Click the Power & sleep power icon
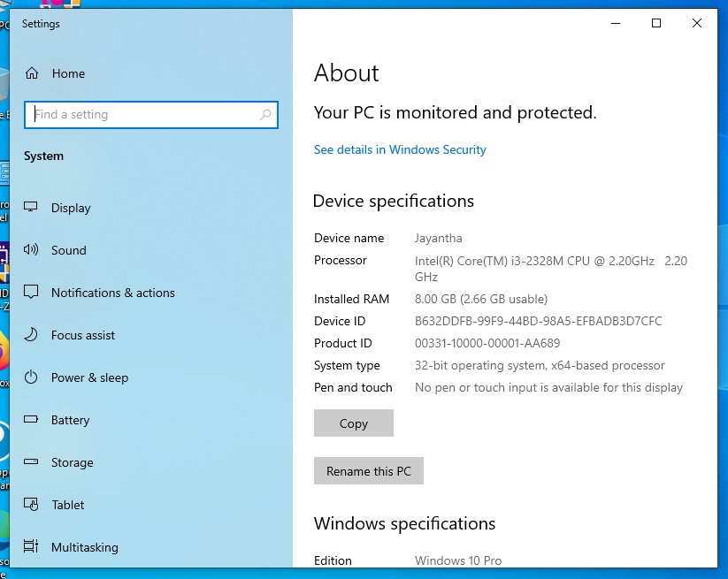This screenshot has height=579, width=728. (x=31, y=377)
